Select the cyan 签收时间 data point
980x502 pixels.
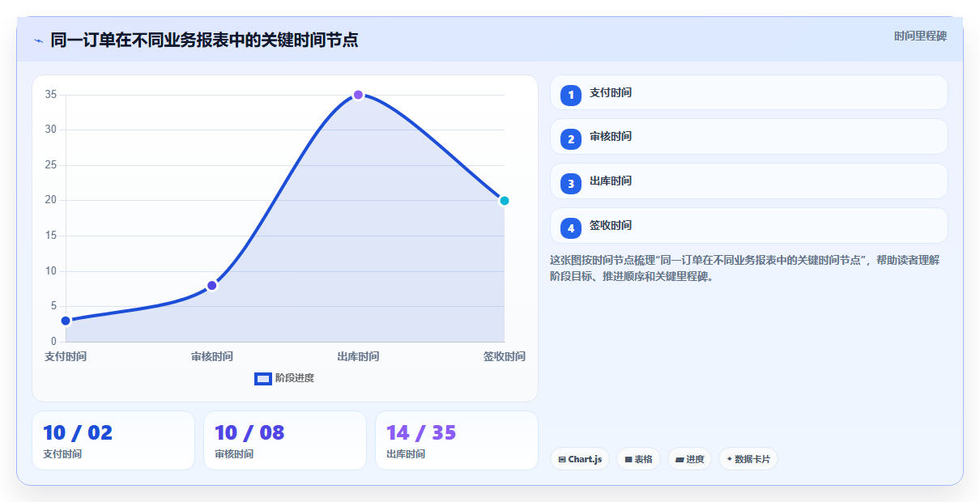coord(504,201)
